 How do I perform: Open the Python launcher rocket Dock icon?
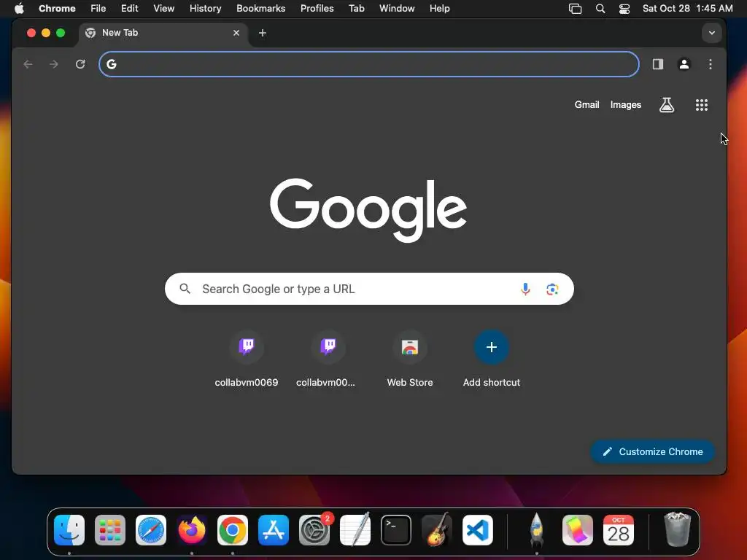point(536,530)
